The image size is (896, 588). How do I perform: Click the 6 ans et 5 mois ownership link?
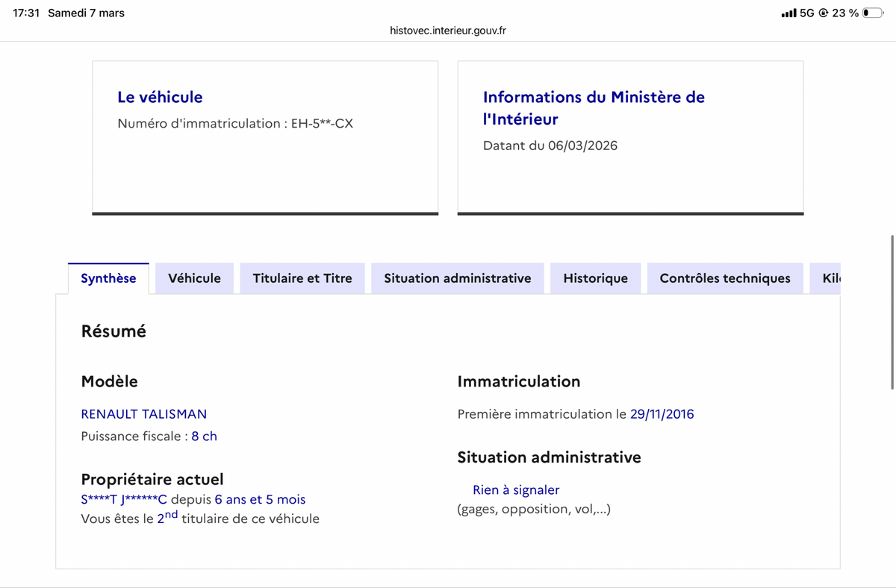click(x=259, y=499)
